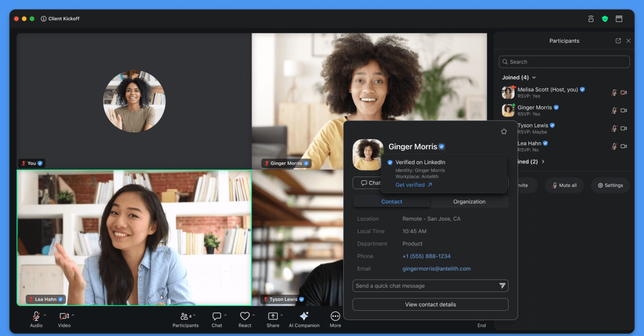Click the Share screen icon
Image resolution: width=644 pixels, height=336 pixels.
pos(273,317)
